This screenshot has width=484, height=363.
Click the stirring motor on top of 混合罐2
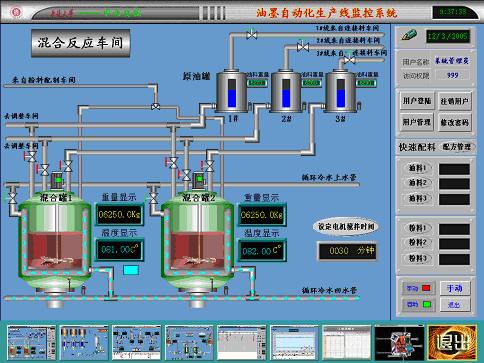click(199, 180)
